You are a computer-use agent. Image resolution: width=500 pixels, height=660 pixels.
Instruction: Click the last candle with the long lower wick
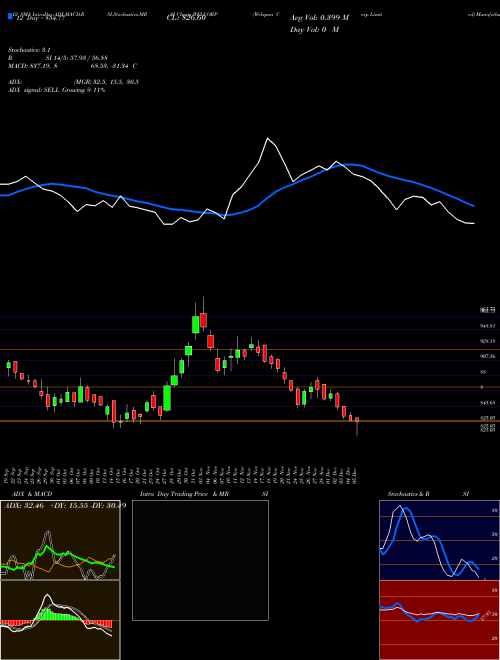[x=357, y=425]
